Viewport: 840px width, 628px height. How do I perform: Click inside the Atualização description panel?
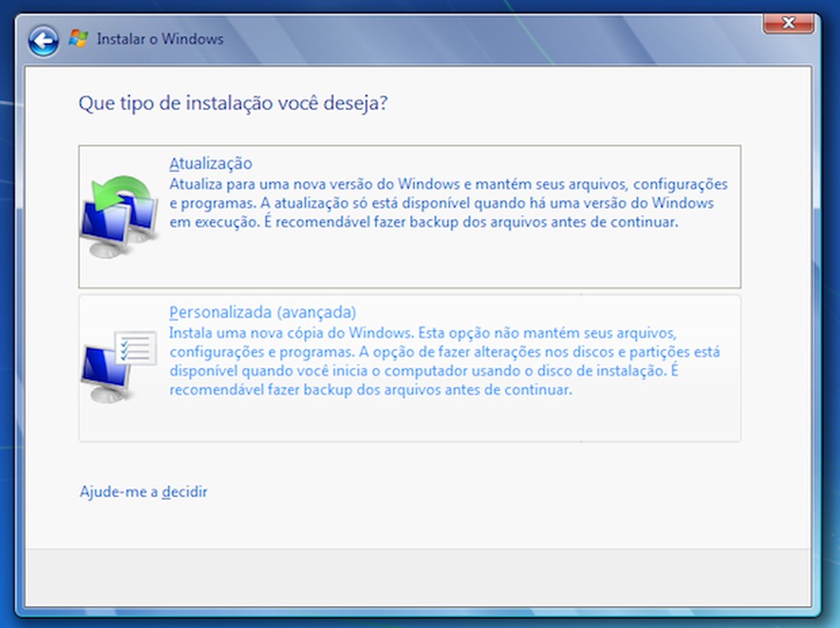pyautogui.click(x=444, y=205)
